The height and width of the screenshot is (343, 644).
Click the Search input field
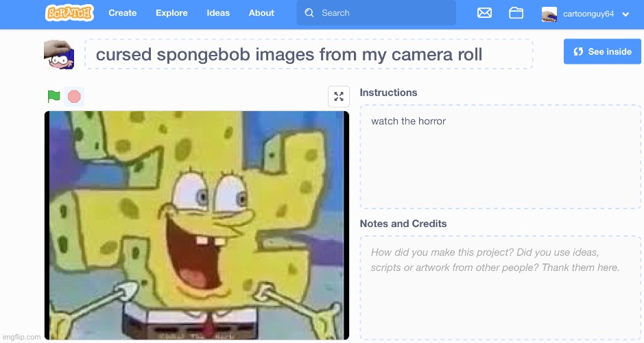(377, 13)
